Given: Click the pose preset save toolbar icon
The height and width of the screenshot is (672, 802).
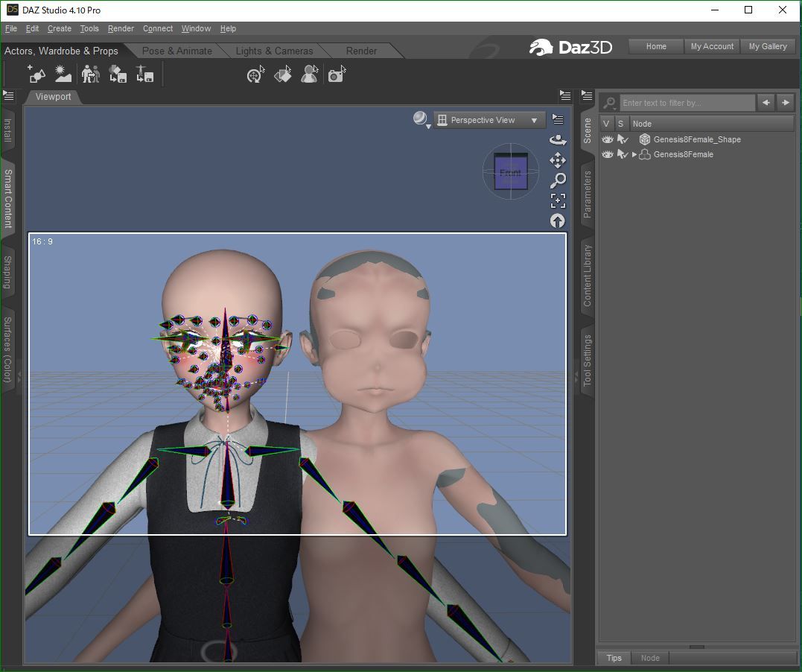Looking at the screenshot, I should 144,75.
